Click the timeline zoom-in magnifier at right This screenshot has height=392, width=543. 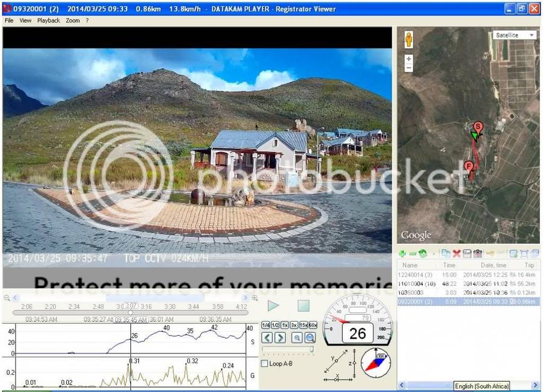(255, 298)
